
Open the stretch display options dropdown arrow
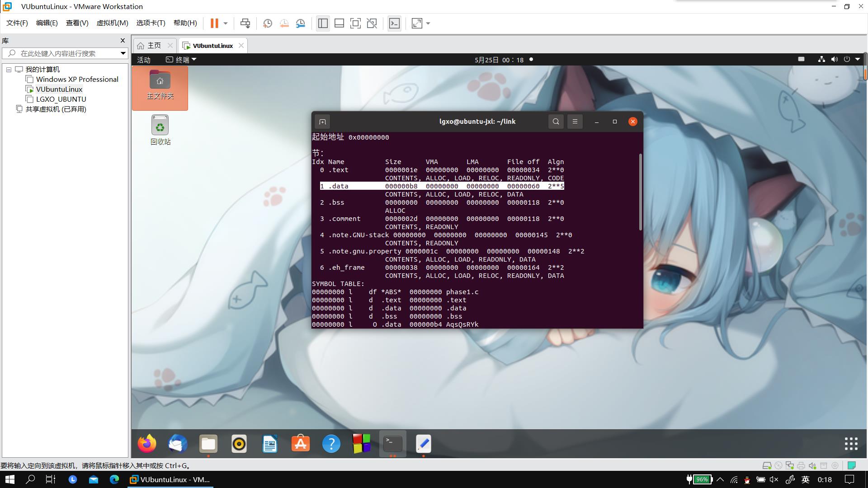[428, 23]
